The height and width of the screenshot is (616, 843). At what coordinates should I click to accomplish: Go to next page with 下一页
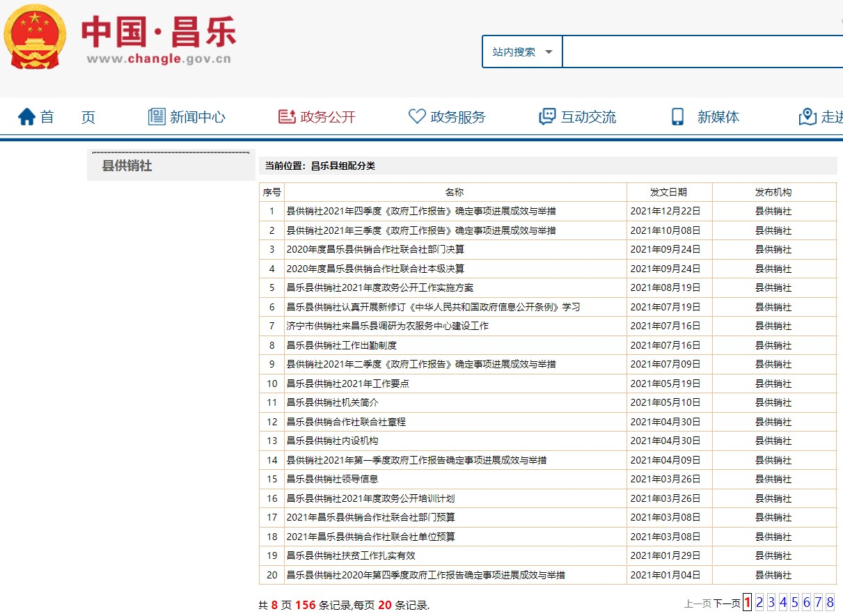click(727, 603)
